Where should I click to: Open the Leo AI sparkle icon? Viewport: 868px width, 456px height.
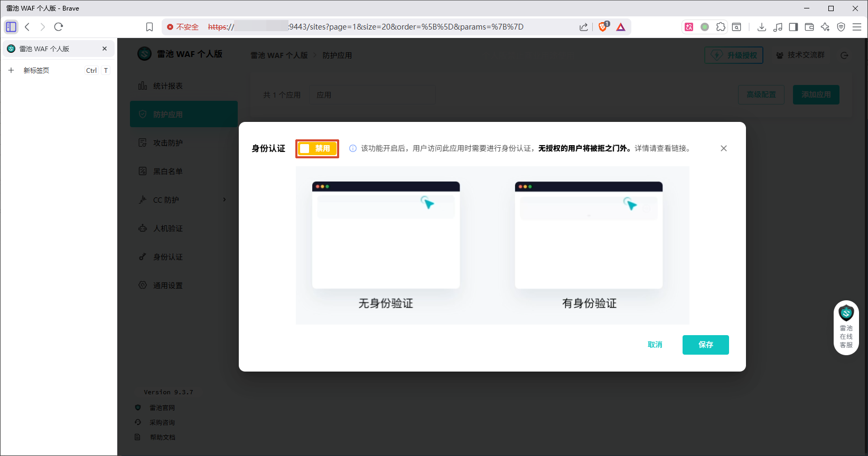click(x=825, y=27)
